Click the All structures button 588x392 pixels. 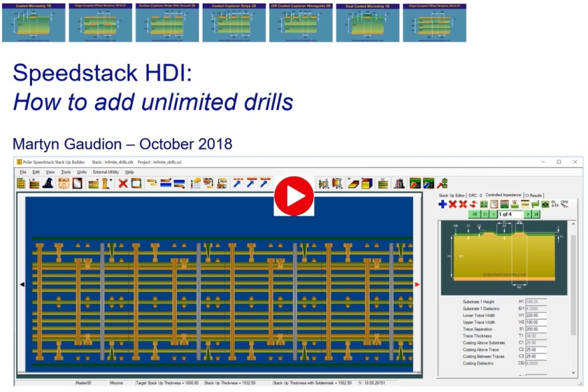pyautogui.click(x=474, y=214)
